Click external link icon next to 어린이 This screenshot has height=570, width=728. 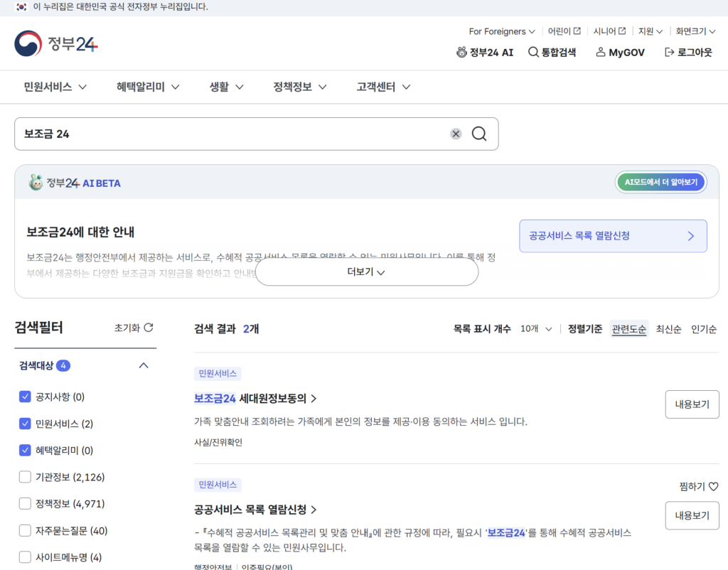577,31
